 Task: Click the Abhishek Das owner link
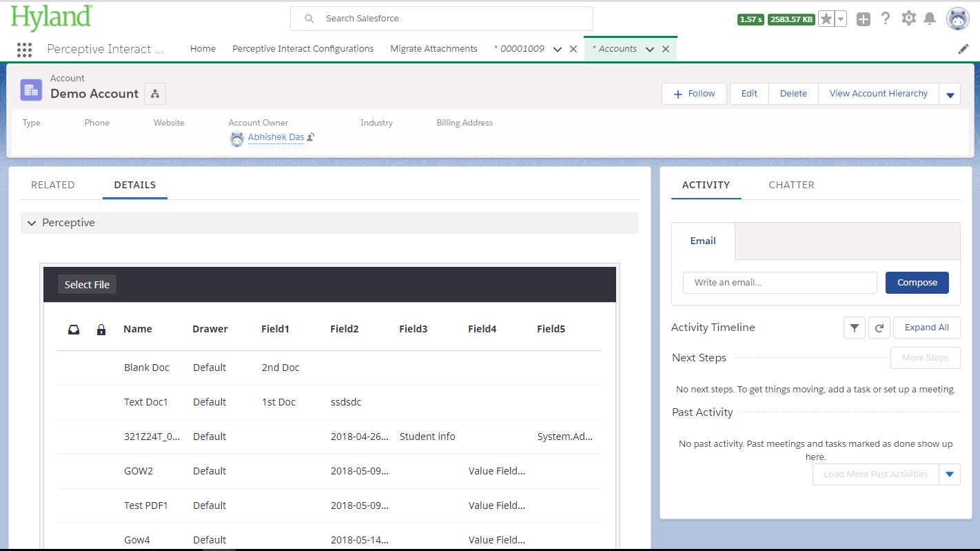276,137
